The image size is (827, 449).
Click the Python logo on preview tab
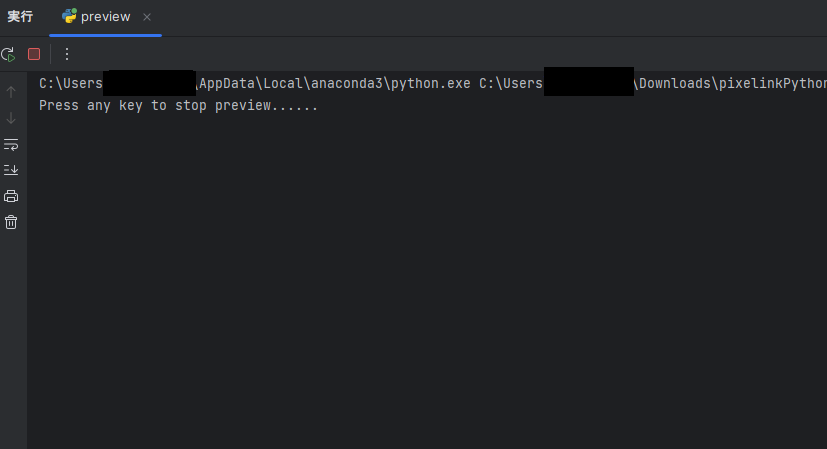[x=69, y=16]
